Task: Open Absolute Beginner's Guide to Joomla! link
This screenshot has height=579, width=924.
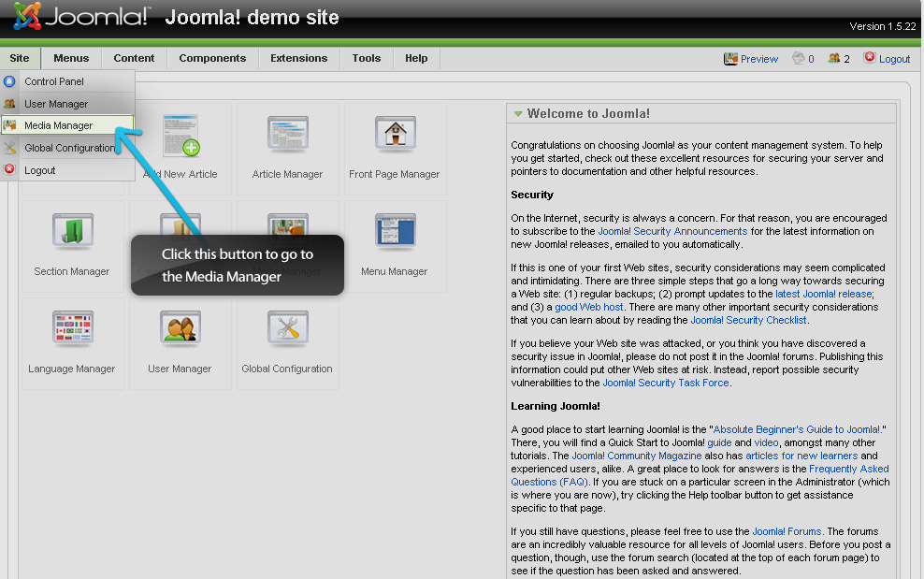Action: [798, 429]
